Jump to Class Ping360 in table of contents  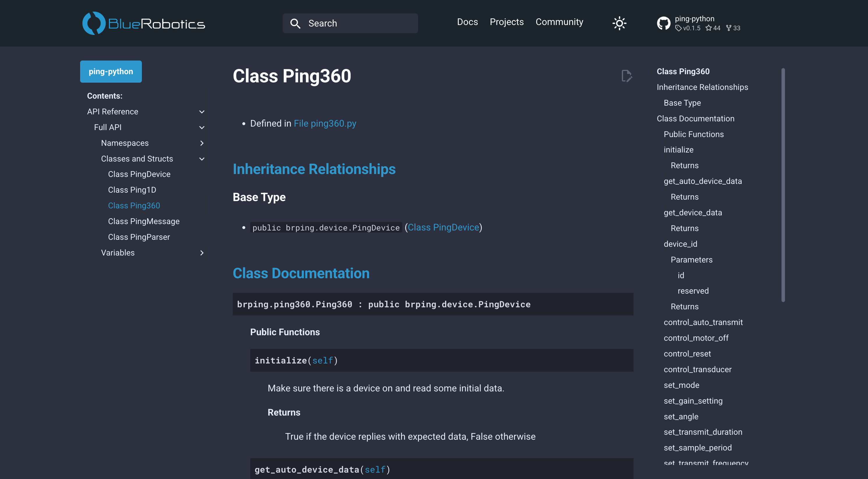click(x=683, y=71)
